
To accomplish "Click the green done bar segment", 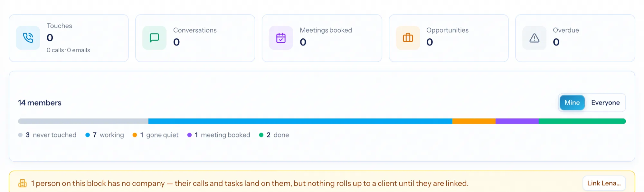I will [582, 121].
